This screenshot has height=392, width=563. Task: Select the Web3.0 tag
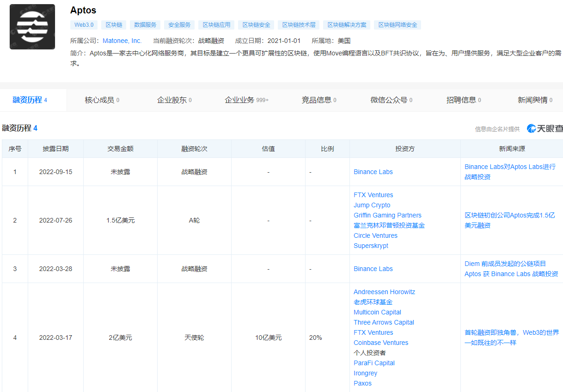tap(84, 25)
